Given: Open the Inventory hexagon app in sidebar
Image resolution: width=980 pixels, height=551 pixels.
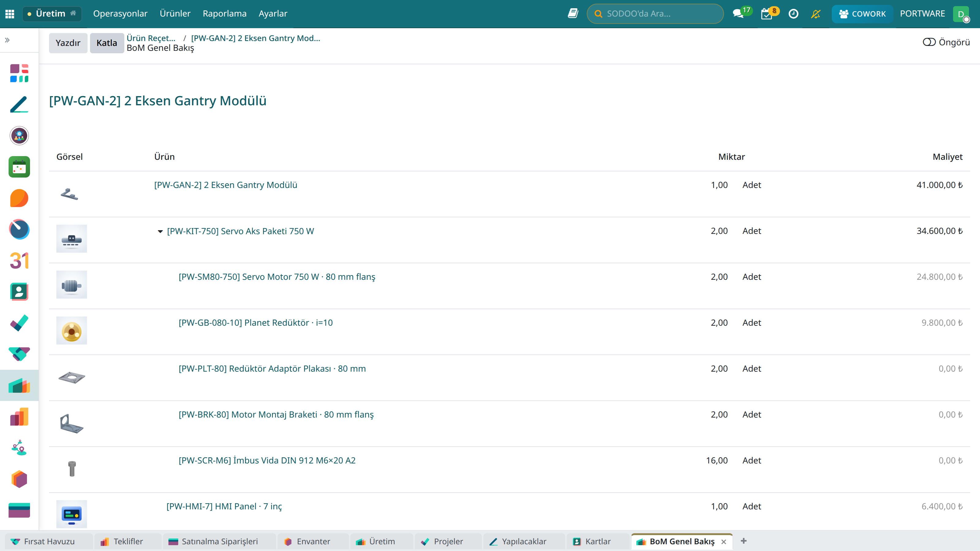Looking at the screenshot, I should [x=19, y=479].
